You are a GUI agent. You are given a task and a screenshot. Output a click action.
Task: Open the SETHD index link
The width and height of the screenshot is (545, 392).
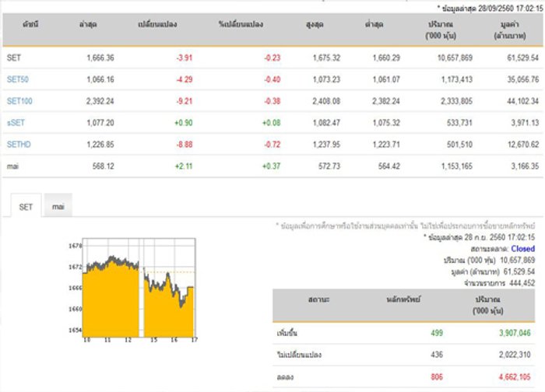[19, 144]
